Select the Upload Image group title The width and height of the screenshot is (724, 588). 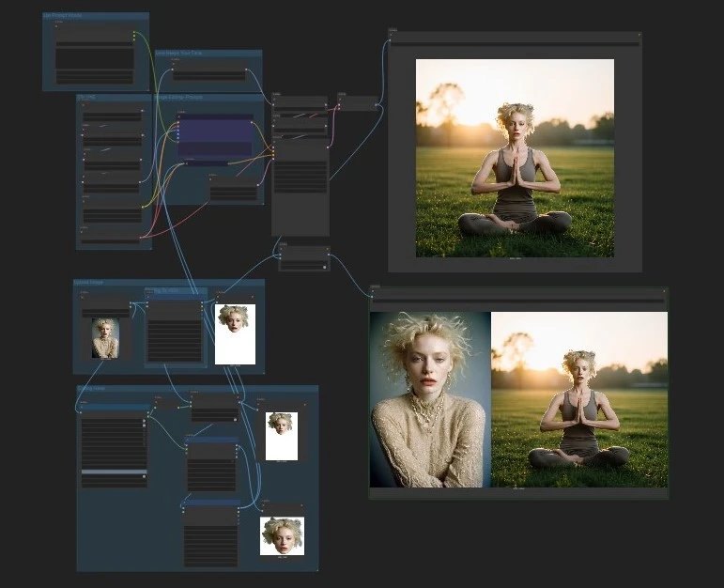[91, 283]
